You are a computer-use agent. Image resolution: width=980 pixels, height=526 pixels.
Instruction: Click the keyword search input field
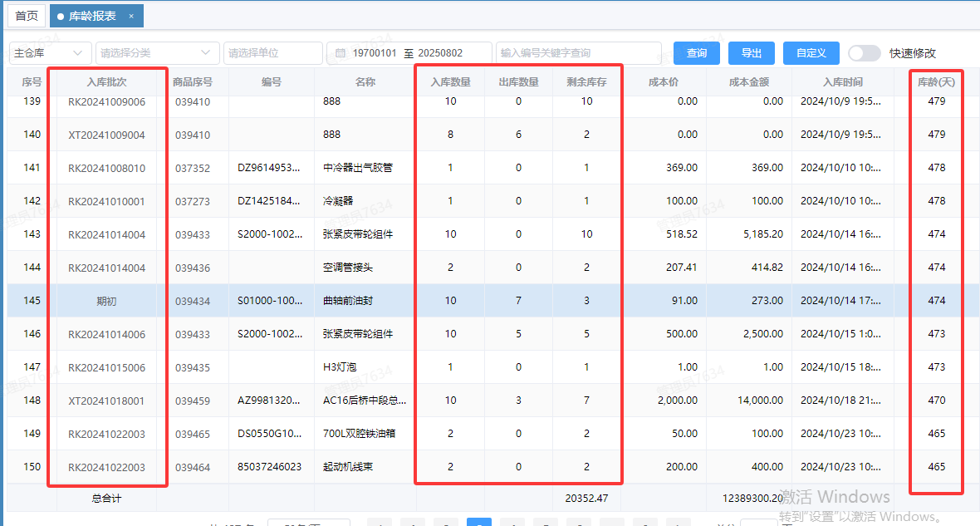pyautogui.click(x=578, y=52)
